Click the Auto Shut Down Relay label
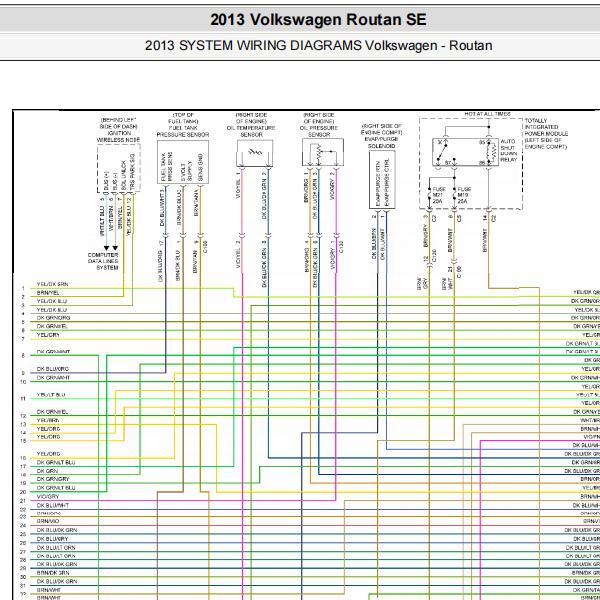The image size is (600, 600). pyautogui.click(x=509, y=150)
